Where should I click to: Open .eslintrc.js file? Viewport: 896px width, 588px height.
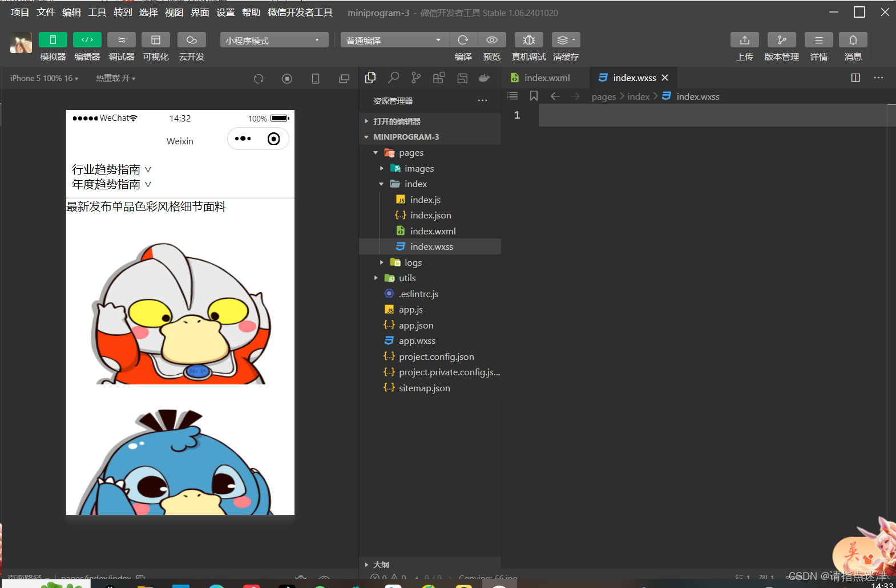click(x=430, y=294)
